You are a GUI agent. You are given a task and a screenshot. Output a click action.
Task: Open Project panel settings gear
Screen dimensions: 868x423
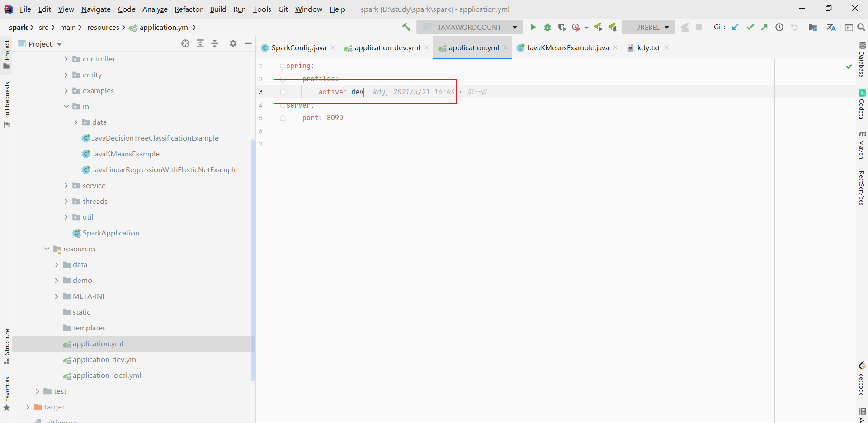(233, 43)
